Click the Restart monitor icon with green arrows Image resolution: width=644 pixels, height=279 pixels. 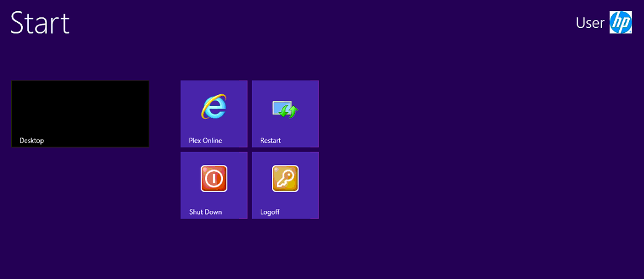pyautogui.click(x=285, y=110)
